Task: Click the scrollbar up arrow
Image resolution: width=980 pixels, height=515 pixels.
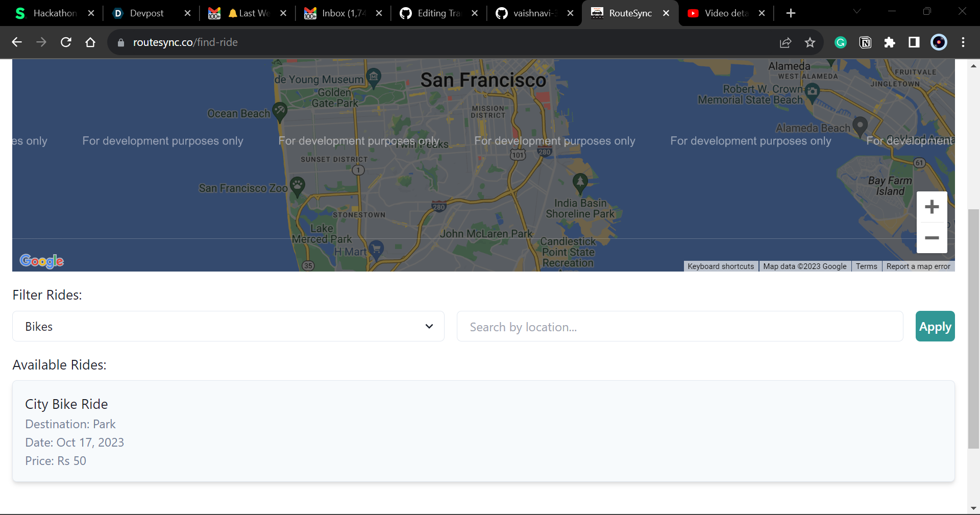Action: [x=973, y=66]
